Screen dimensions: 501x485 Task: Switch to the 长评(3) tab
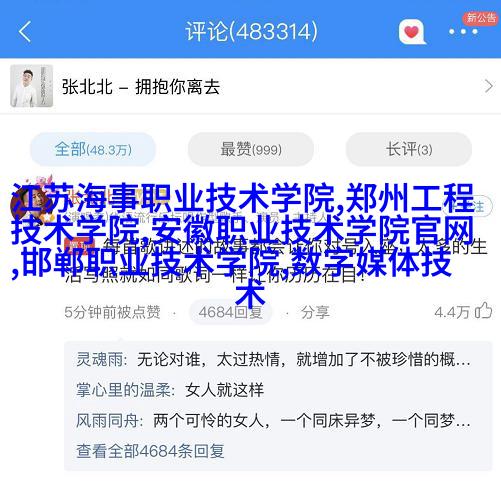[x=409, y=149]
